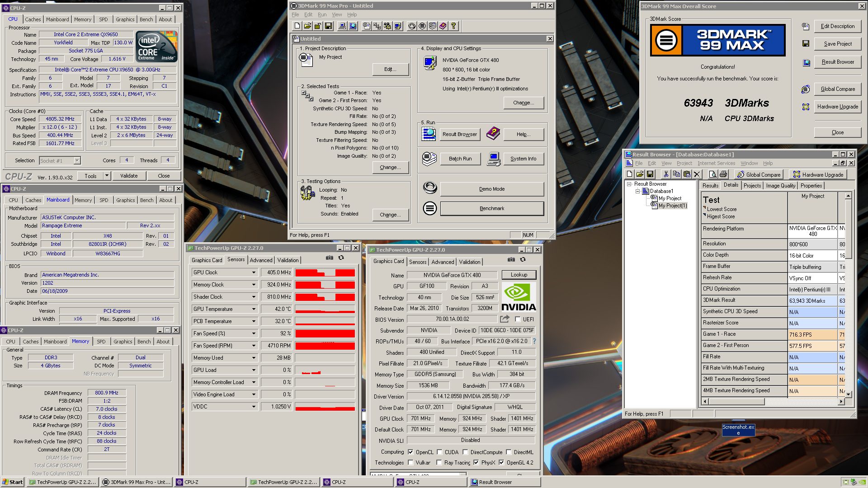The image size is (868, 488).
Task: Open CPU-Z Tools dropdown arrow
Action: 107,176
